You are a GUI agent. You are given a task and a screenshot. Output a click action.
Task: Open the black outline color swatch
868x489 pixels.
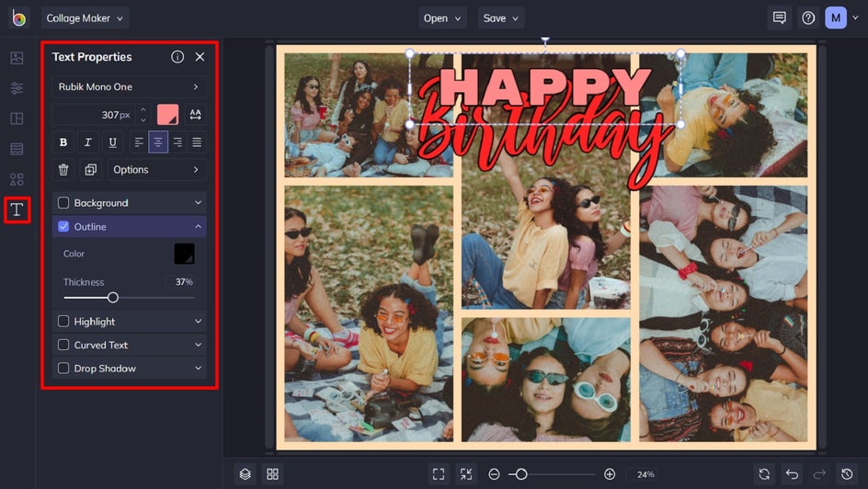pos(184,254)
